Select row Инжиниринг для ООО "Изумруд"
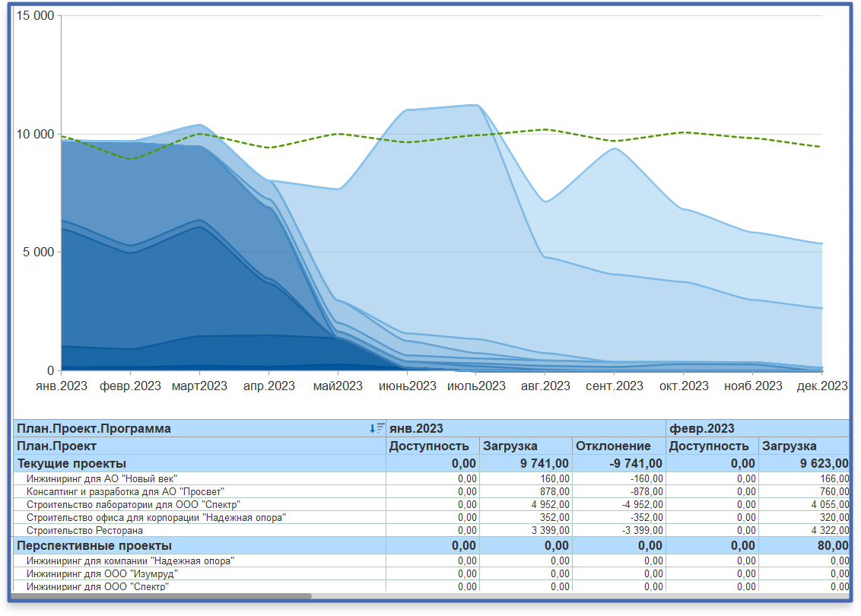 (431, 573)
